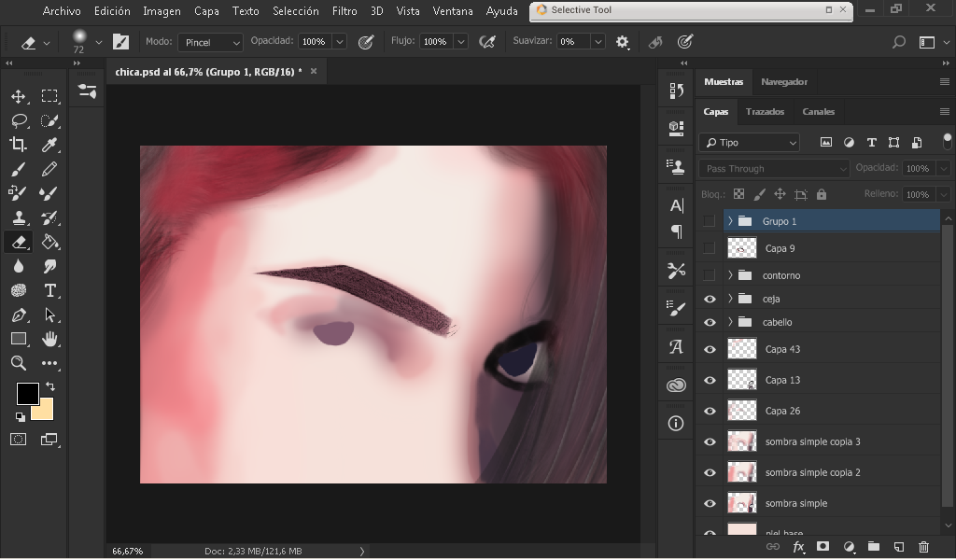Hide the ceja group layer
Image resolution: width=956 pixels, height=560 pixels.
tap(710, 299)
